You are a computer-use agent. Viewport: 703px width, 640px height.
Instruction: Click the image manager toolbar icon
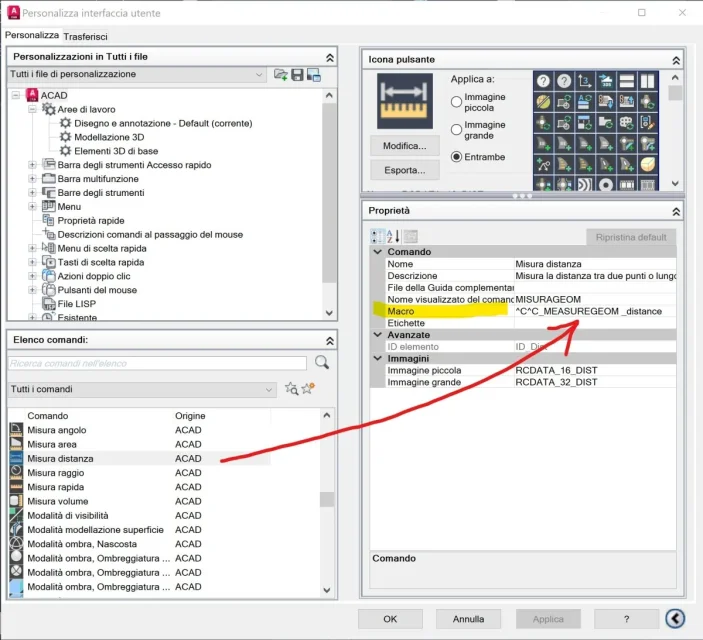point(314,74)
